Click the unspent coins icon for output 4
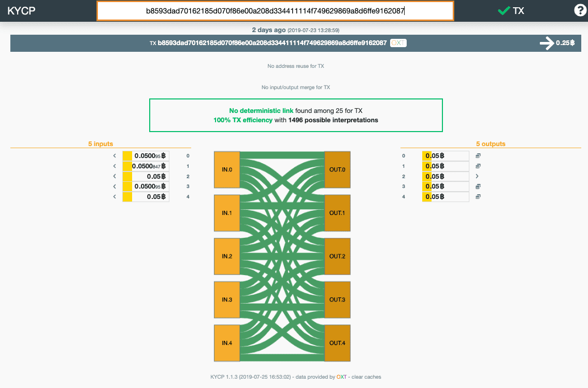Viewport: 588px width, 388px height. pyautogui.click(x=478, y=196)
